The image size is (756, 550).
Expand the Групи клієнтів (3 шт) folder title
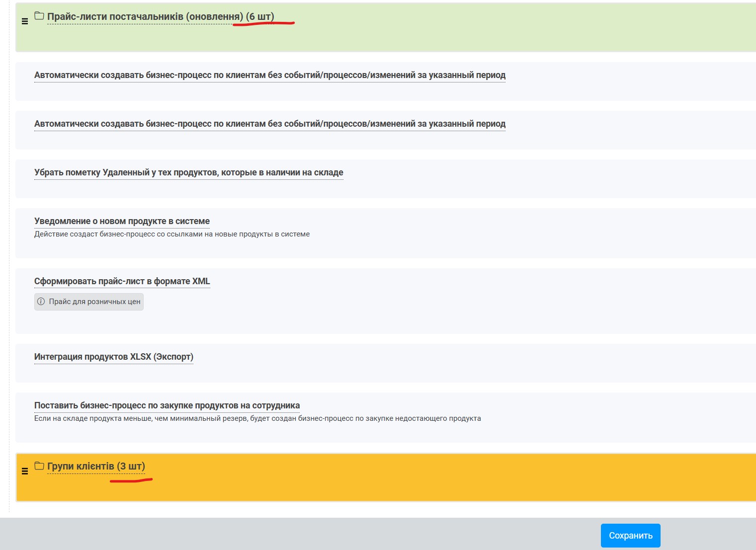[96, 467]
